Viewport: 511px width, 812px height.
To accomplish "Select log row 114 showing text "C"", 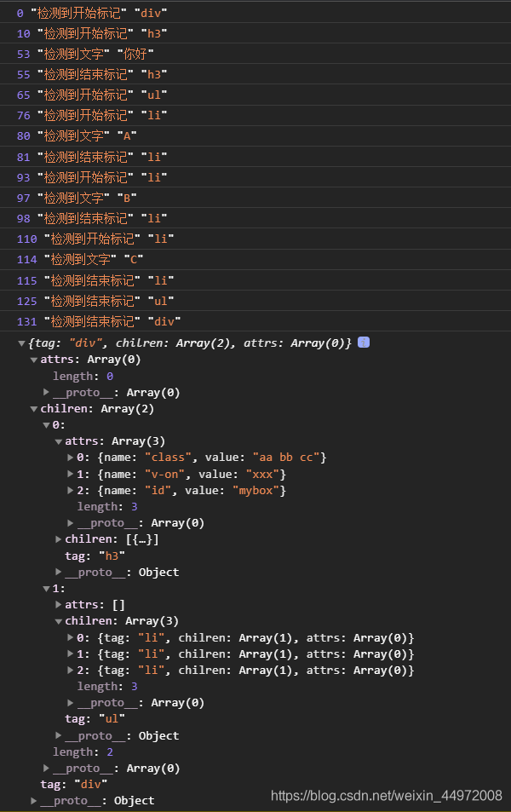I will [255, 259].
